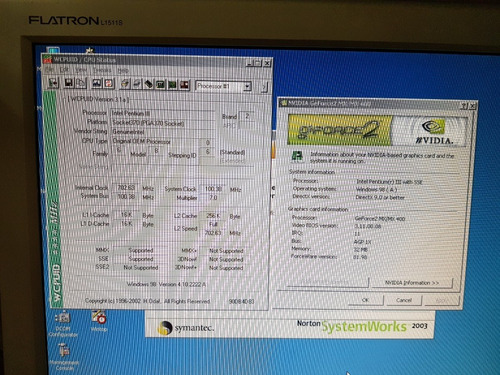The width and height of the screenshot is (500, 375).
Task: Open the Edit menu in WCPUID
Action: coord(64,70)
